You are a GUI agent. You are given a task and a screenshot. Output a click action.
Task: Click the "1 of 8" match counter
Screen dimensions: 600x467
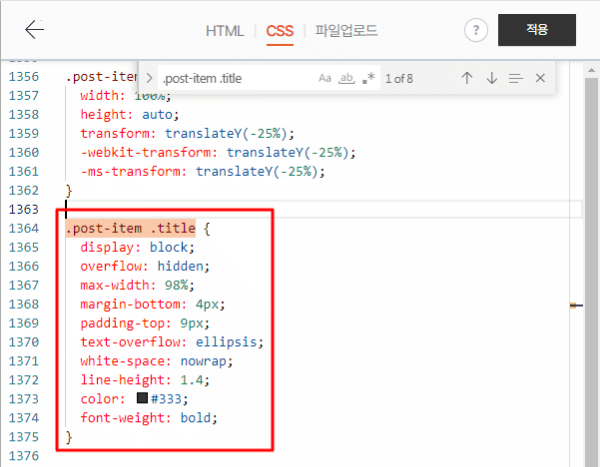point(399,79)
